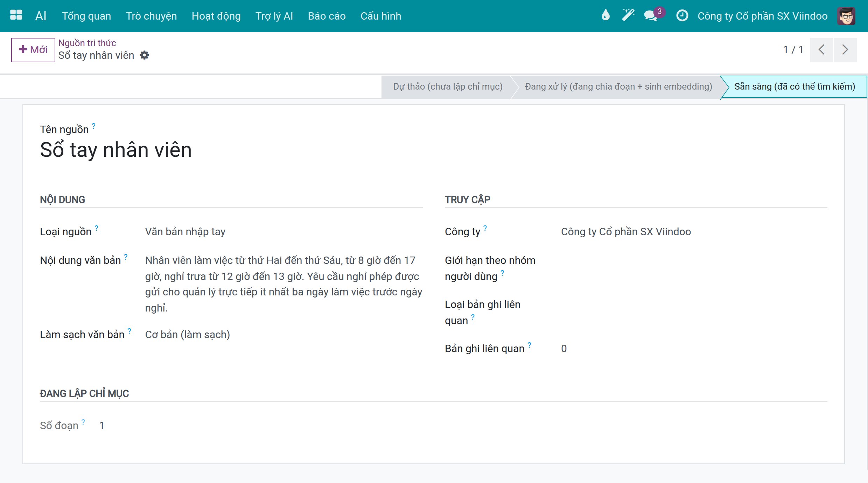
Task: Show help tooltip for Nội dung văn bản
Action: click(x=126, y=256)
